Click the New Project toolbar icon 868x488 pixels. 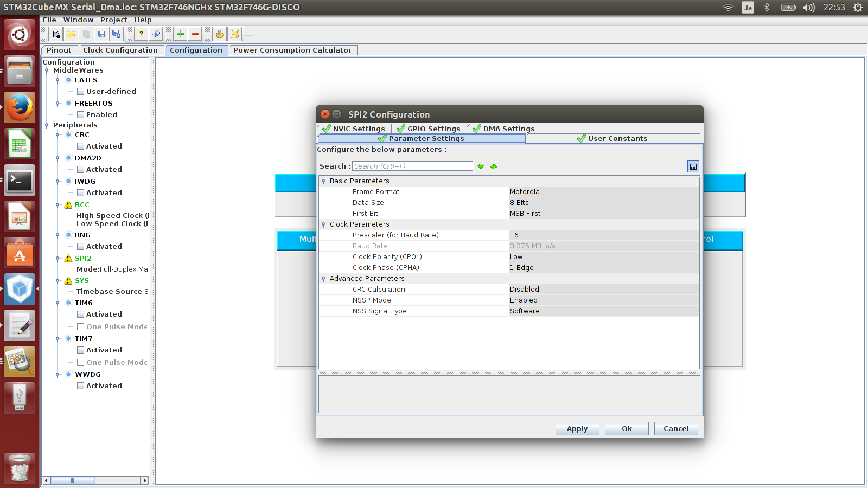click(56, 34)
